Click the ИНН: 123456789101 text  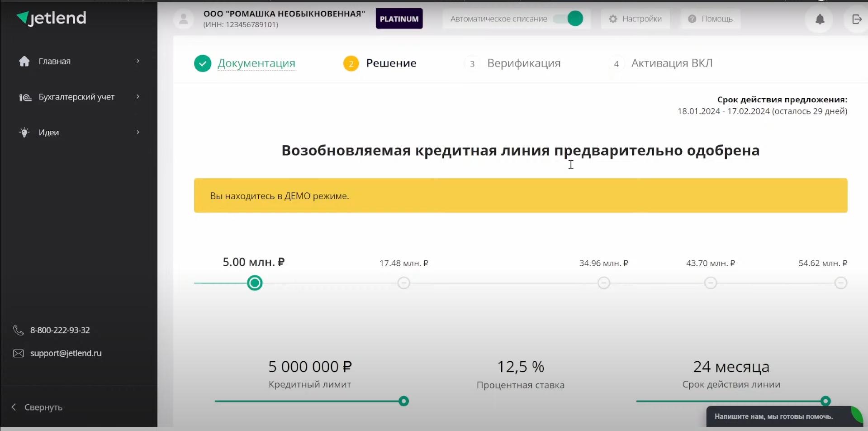(x=241, y=24)
